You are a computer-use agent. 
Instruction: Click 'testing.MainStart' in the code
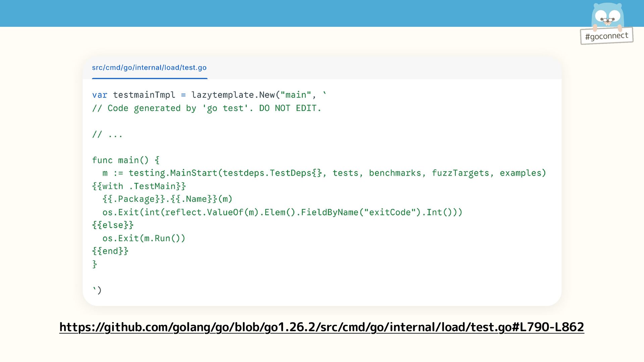(x=173, y=173)
